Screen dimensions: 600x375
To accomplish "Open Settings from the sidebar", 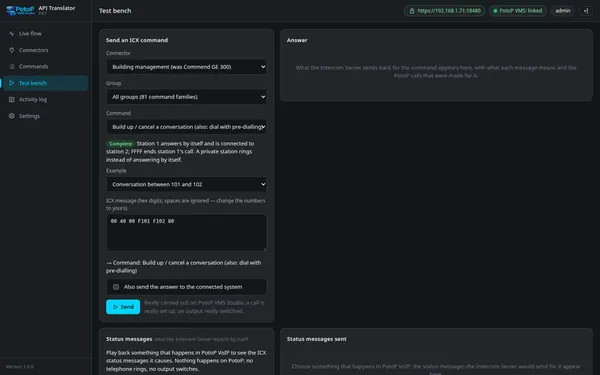I will click(46, 116).
